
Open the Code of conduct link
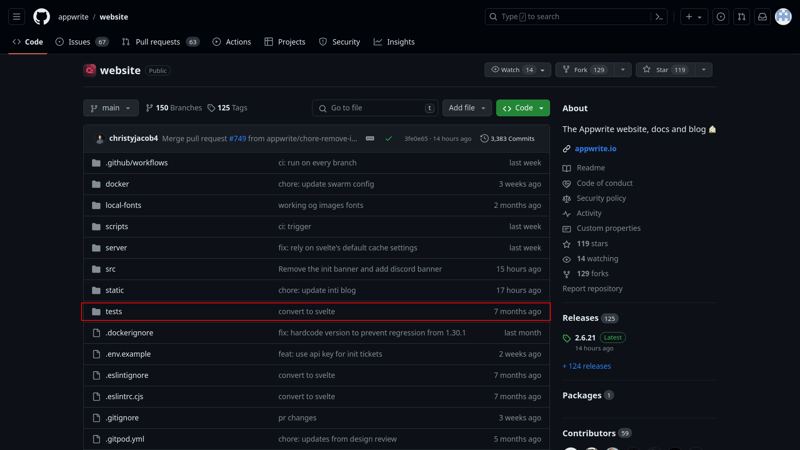coord(604,183)
